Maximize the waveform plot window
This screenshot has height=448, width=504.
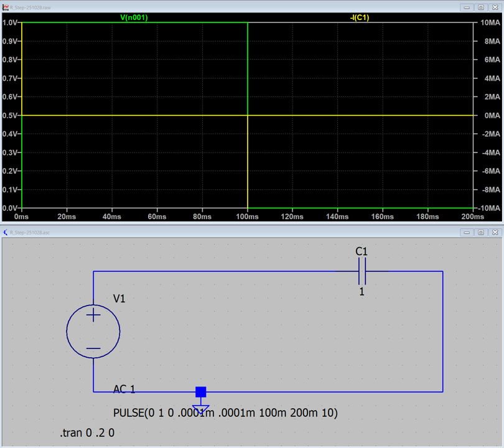point(481,7)
